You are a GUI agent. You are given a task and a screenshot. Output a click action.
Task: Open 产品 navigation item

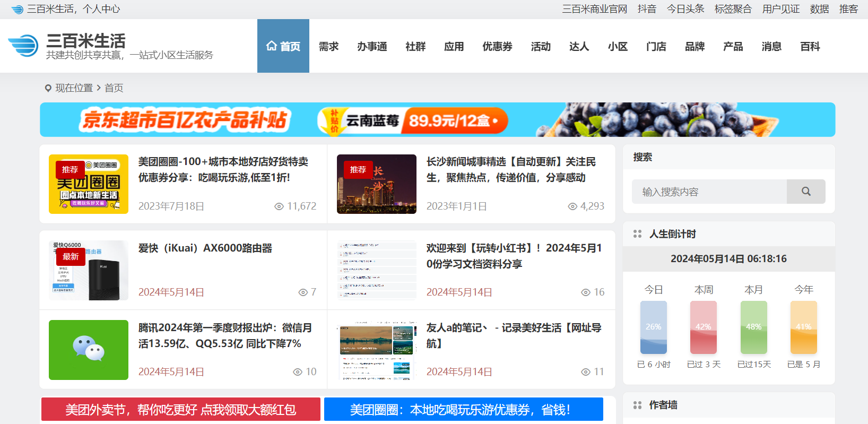point(733,47)
